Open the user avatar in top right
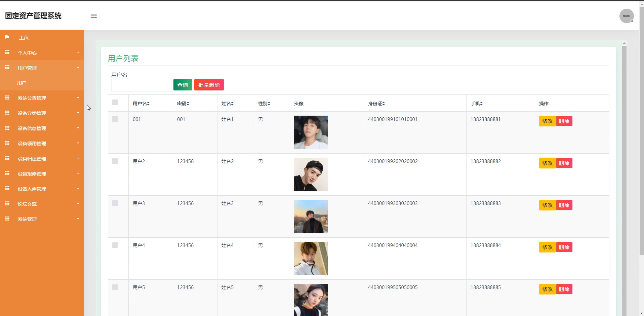The width and height of the screenshot is (644, 316). [x=627, y=16]
